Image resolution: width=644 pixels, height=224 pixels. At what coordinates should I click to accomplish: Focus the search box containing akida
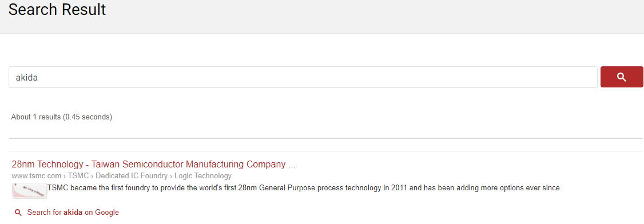(x=303, y=77)
